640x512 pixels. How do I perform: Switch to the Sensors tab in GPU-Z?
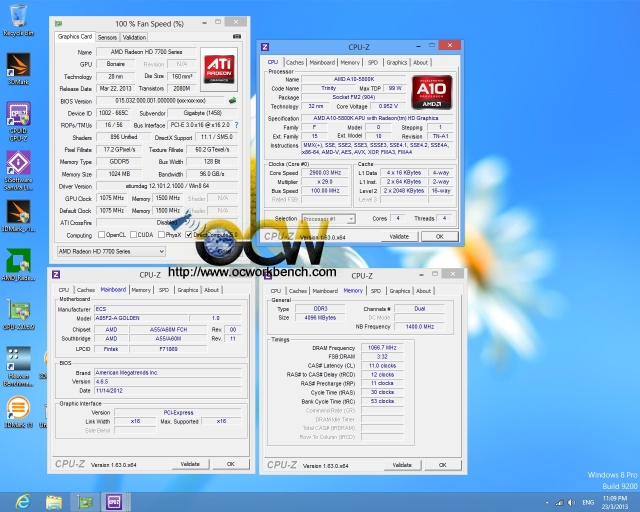(x=107, y=37)
